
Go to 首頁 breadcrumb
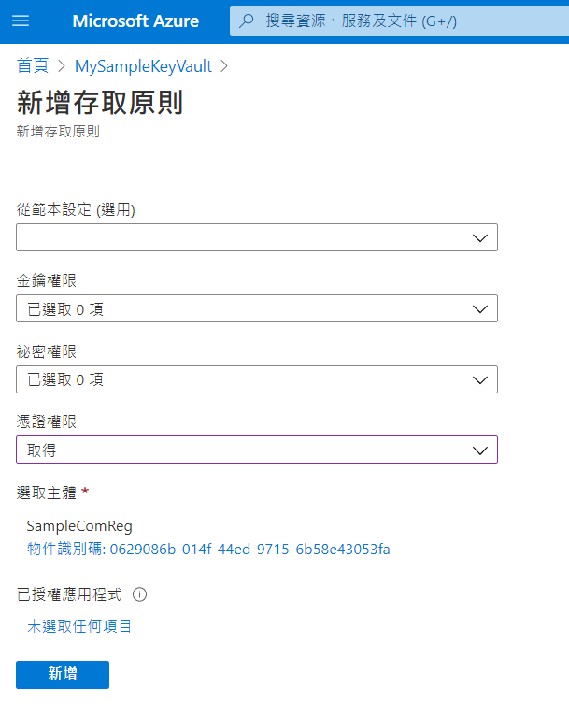(34, 66)
